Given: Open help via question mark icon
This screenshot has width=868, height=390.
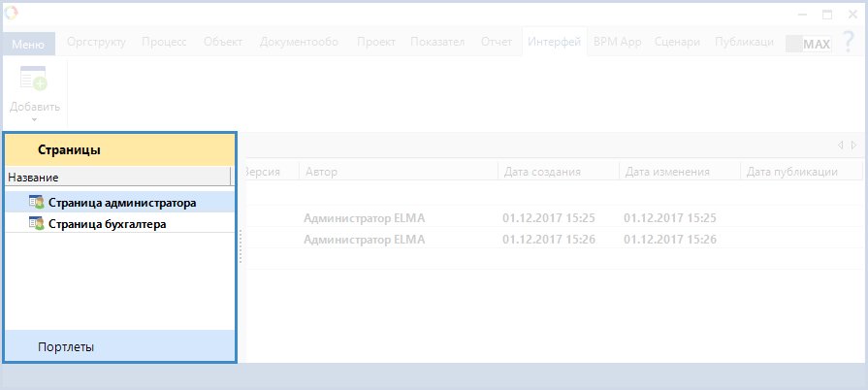Looking at the screenshot, I should [x=848, y=42].
